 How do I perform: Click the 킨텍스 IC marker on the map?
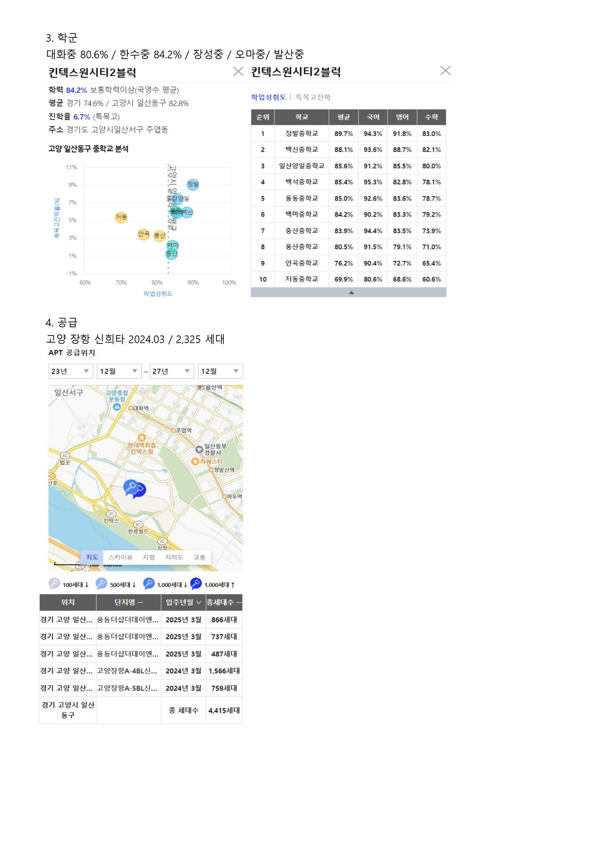coord(111,514)
